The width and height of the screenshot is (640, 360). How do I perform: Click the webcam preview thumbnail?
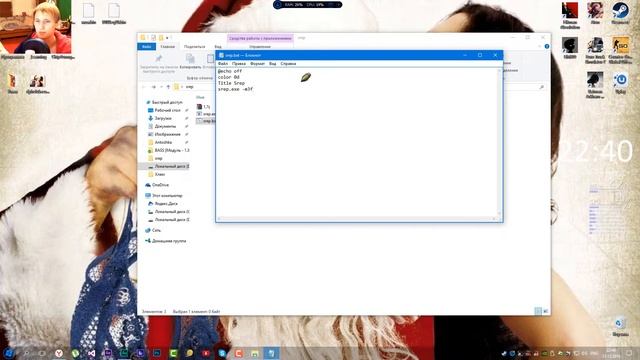tap(36, 27)
